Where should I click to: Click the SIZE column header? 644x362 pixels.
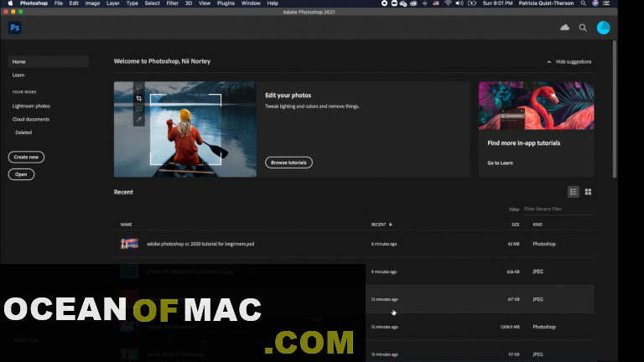coord(515,225)
